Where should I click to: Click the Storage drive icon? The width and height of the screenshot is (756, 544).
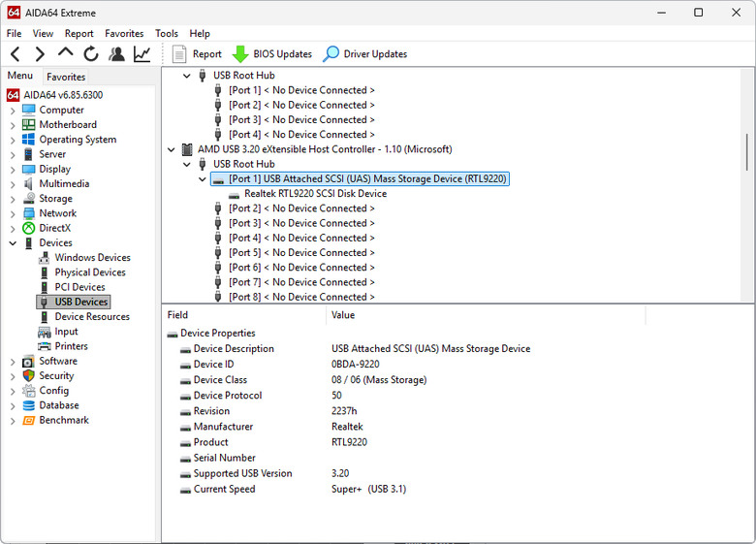[x=29, y=199]
